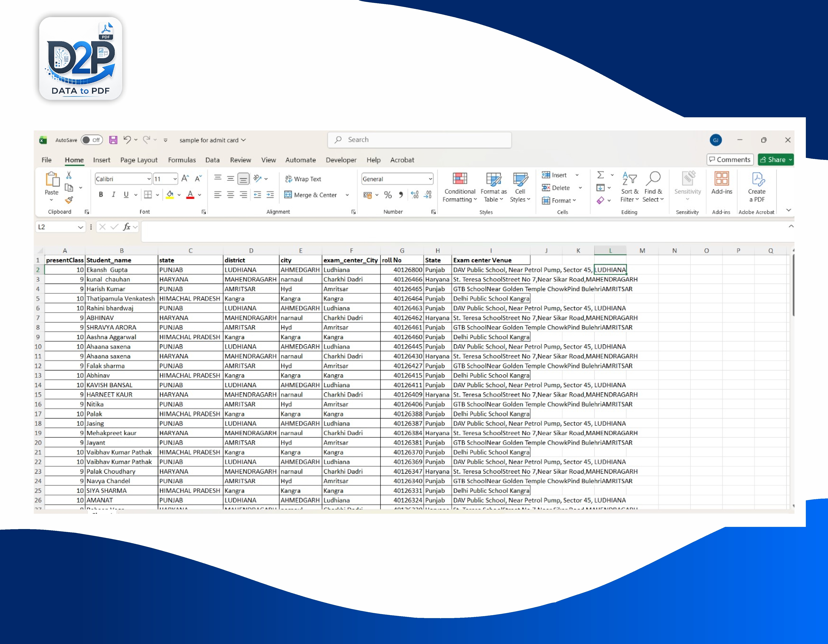Viewport: 828px width, 644px height.
Task: Open Conditional Formatting dropdown
Action: pos(460,187)
